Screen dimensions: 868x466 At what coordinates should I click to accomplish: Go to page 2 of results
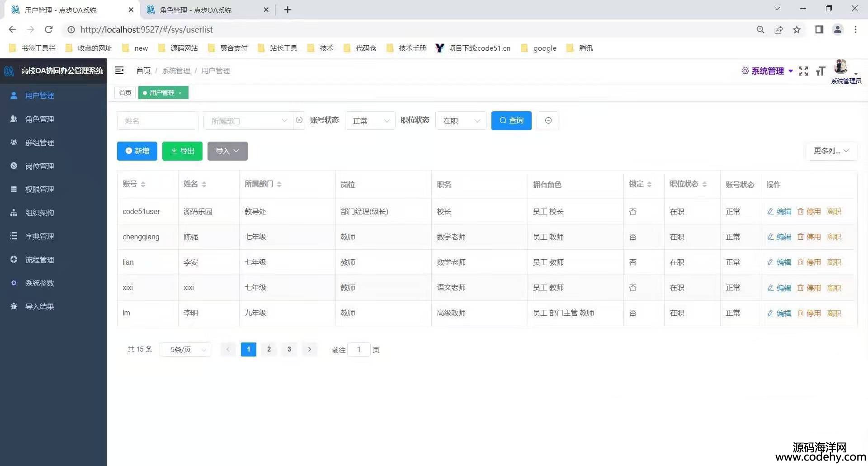(x=269, y=349)
